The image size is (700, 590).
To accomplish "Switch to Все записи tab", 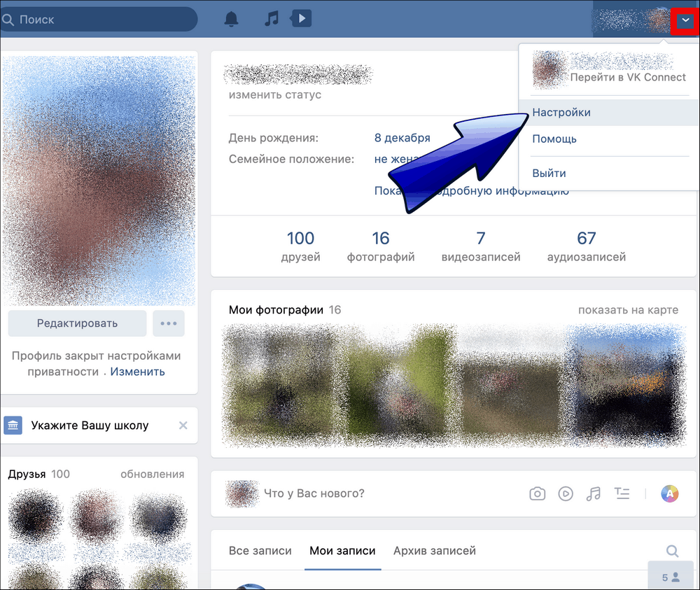I will [x=260, y=551].
